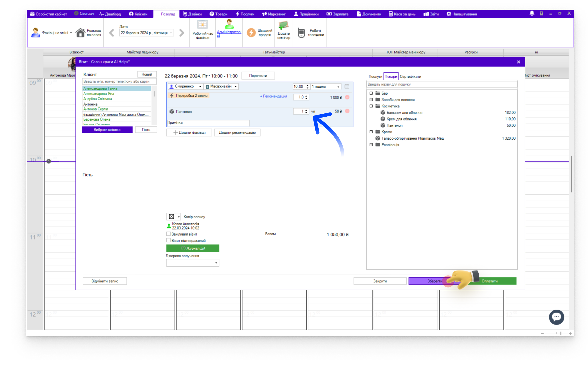Select the Крем для обличчя product
Viewport: 588px width, 368px height.
pos(402,119)
